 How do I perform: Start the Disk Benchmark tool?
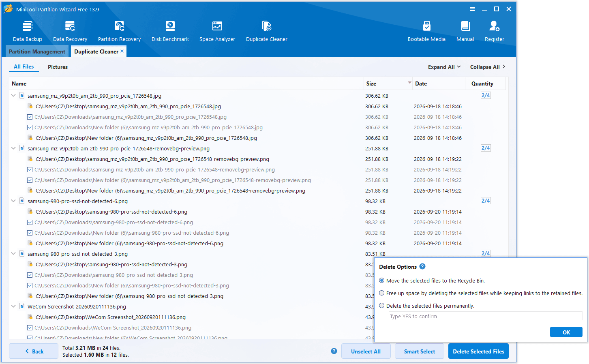point(170,31)
